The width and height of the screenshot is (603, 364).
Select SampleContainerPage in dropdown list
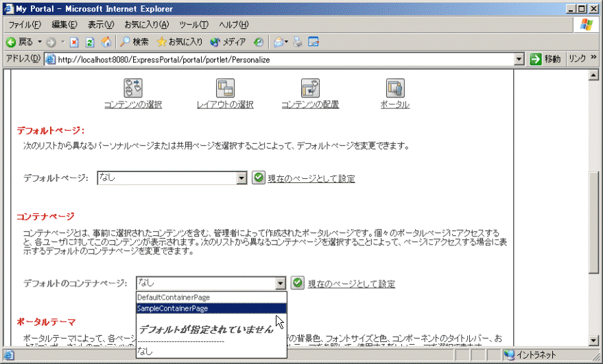point(211,308)
